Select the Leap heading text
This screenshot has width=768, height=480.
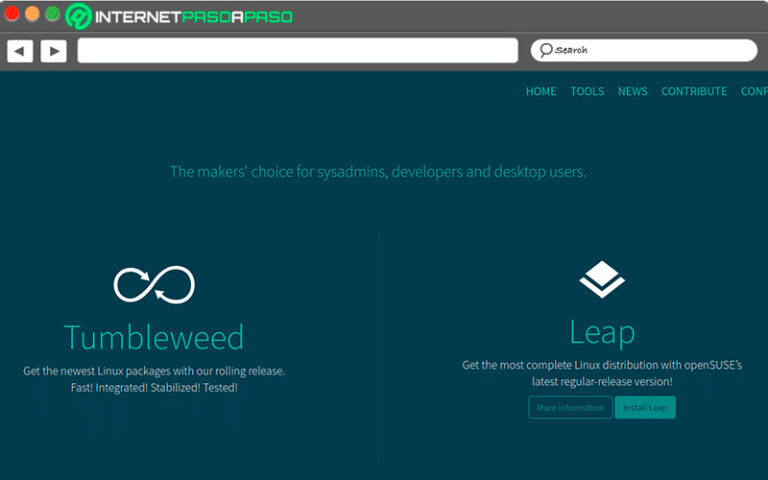tap(602, 331)
